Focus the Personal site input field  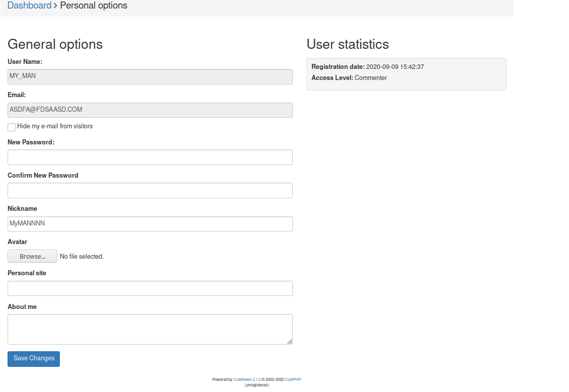[x=150, y=288]
